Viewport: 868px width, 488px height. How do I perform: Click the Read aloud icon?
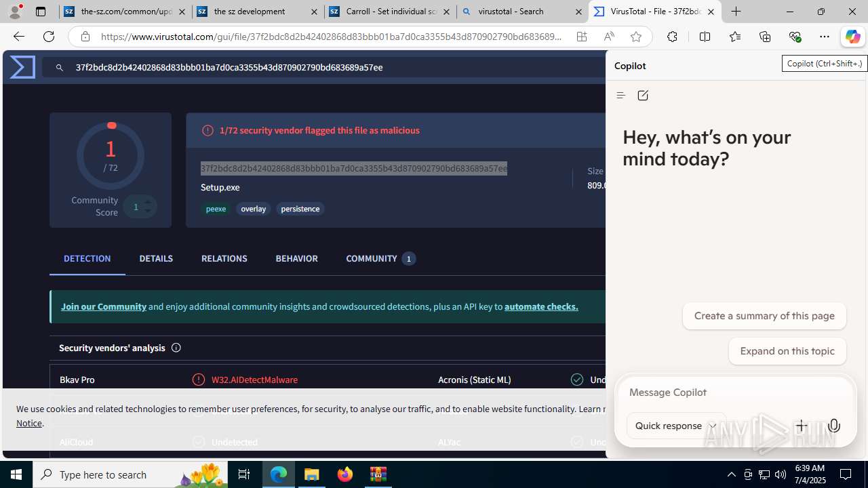coord(609,37)
